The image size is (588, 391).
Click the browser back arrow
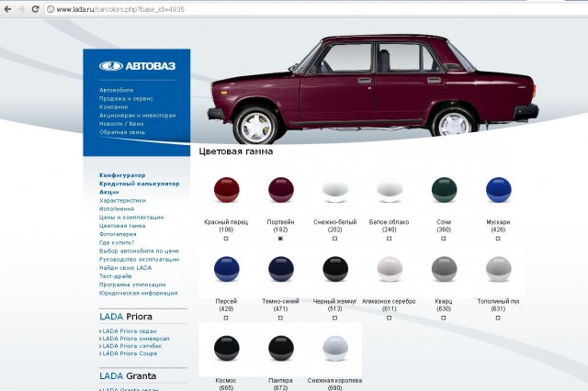coord(7,9)
